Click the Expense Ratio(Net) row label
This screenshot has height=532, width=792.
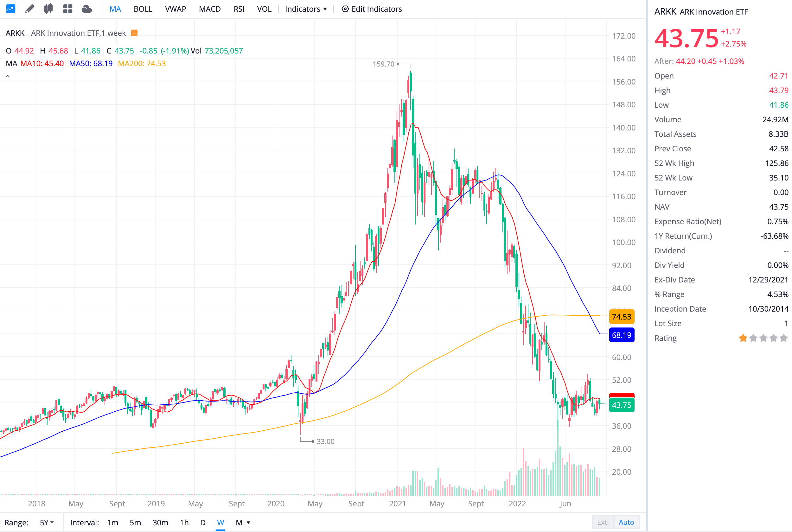click(x=687, y=222)
